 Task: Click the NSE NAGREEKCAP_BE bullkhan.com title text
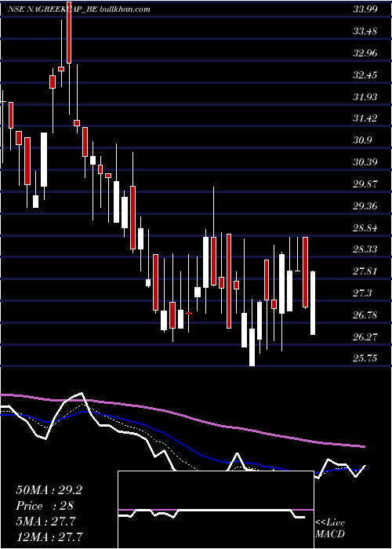[x=78, y=9]
